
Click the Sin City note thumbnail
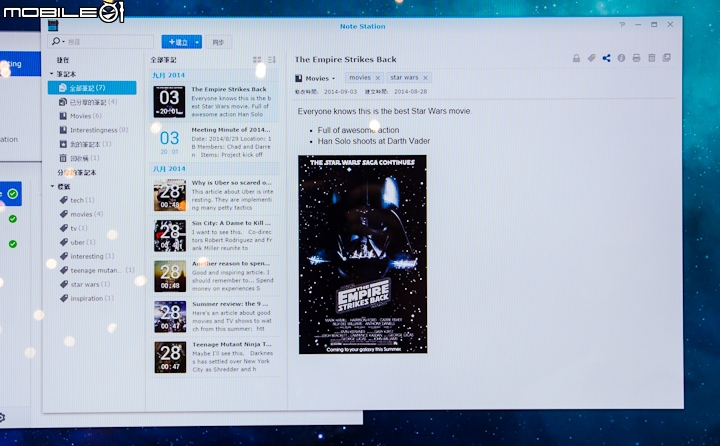(170, 236)
